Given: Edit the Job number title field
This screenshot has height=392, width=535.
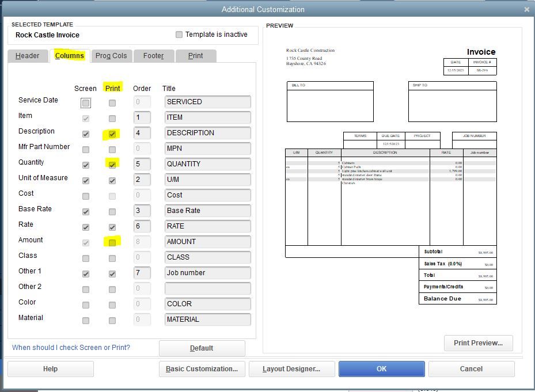Looking at the screenshot, I should 207,273.
